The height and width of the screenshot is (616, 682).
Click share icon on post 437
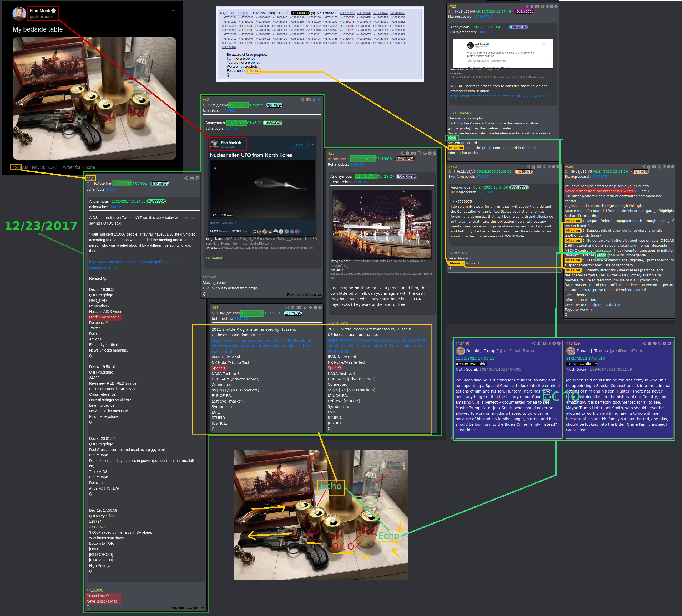[x=402, y=153]
